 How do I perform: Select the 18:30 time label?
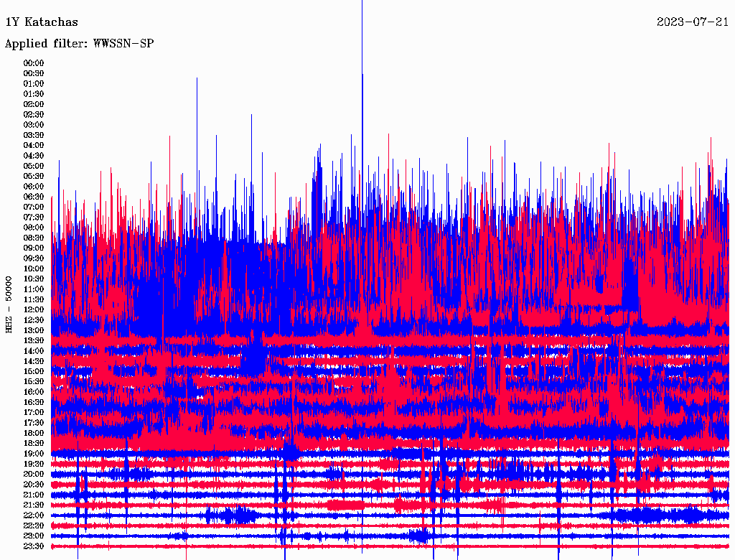pyautogui.click(x=34, y=444)
